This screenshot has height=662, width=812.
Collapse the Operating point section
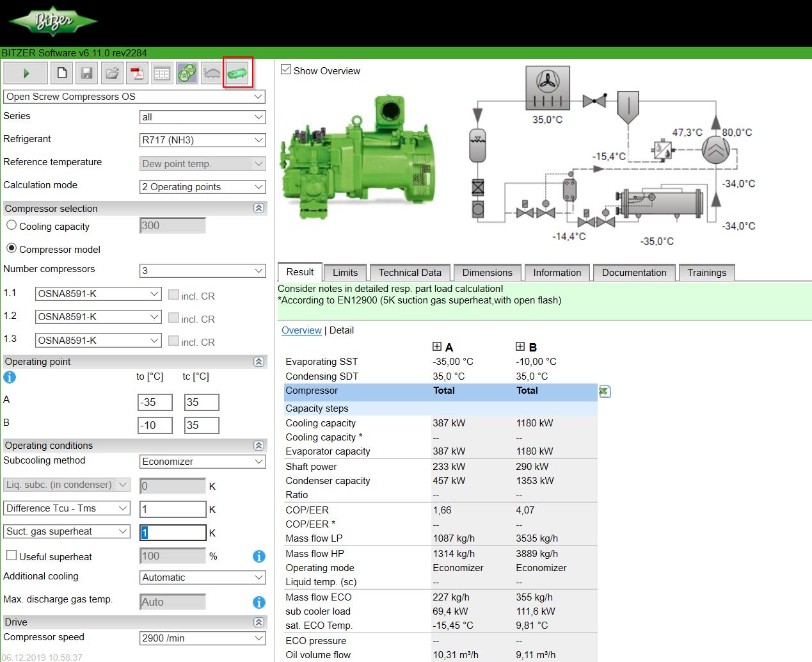click(259, 361)
